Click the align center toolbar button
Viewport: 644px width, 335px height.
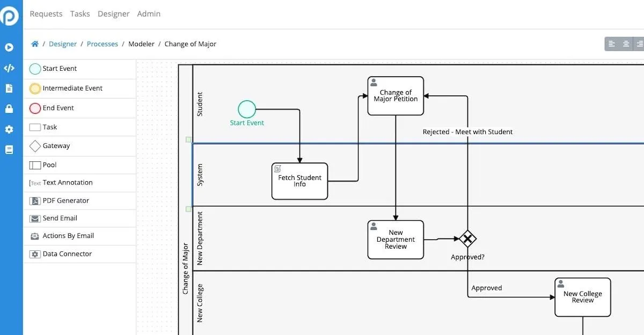[x=626, y=44]
